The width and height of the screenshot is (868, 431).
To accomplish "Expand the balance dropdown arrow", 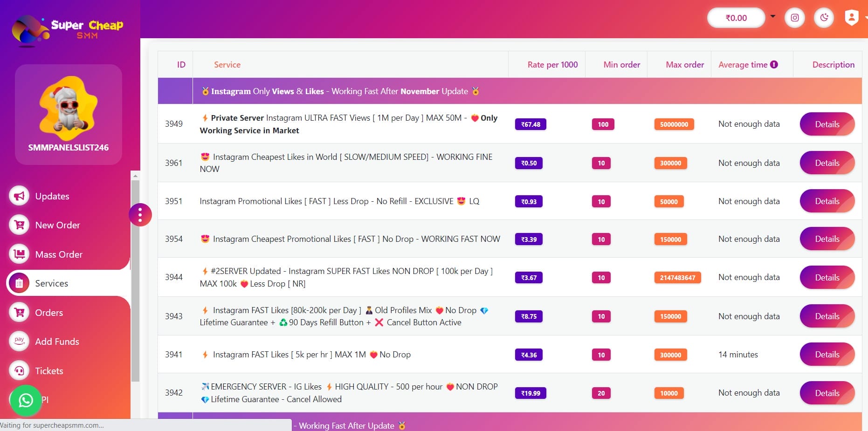I will 773,17.
